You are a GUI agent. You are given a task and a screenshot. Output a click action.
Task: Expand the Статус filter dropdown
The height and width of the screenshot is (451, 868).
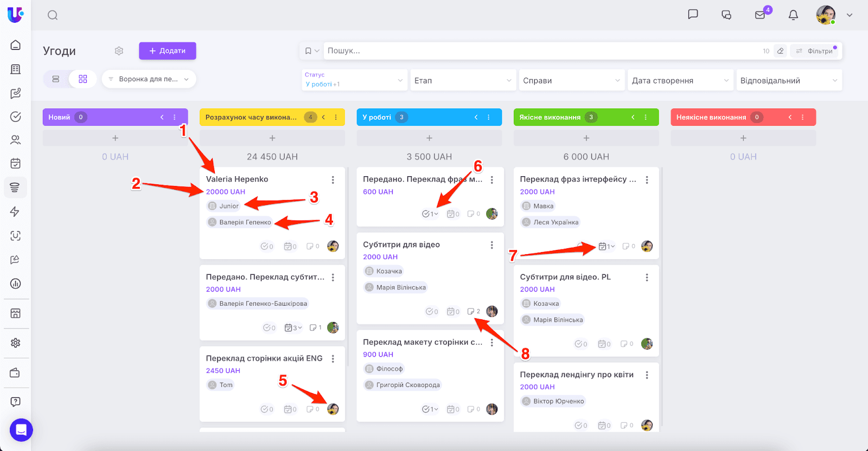(x=354, y=80)
